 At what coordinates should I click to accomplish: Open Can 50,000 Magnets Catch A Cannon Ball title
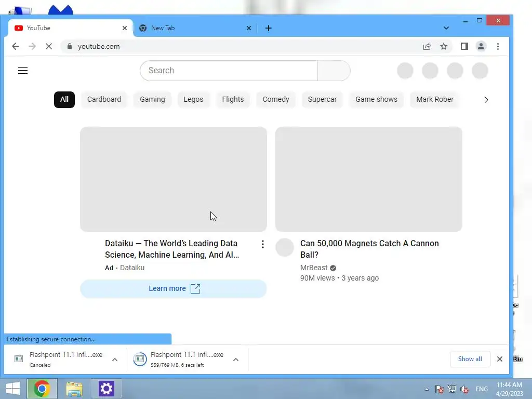(369, 249)
